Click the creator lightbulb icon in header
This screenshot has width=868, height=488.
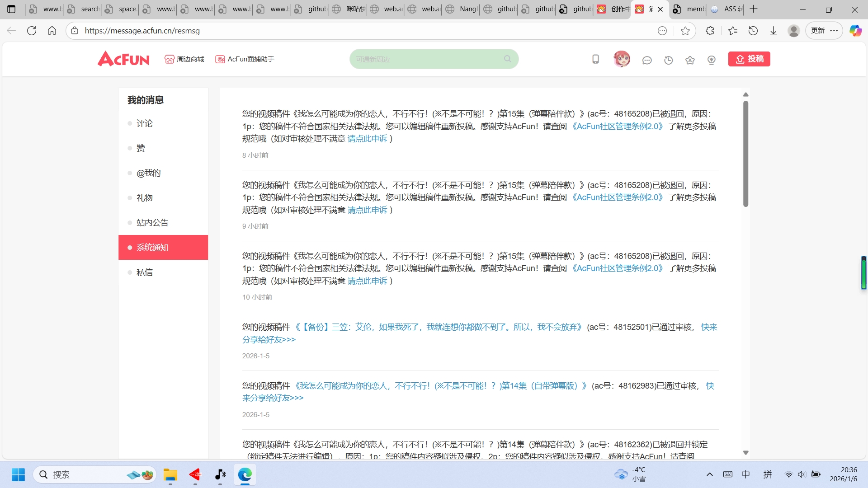point(712,60)
